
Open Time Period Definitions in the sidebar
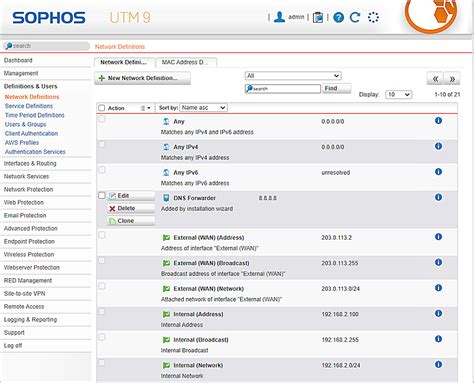tap(35, 115)
